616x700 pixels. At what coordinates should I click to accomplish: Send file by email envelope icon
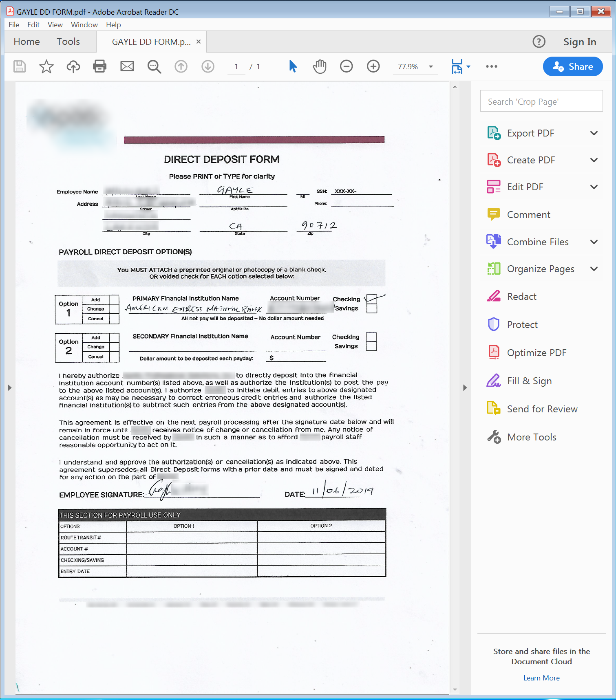click(x=127, y=66)
